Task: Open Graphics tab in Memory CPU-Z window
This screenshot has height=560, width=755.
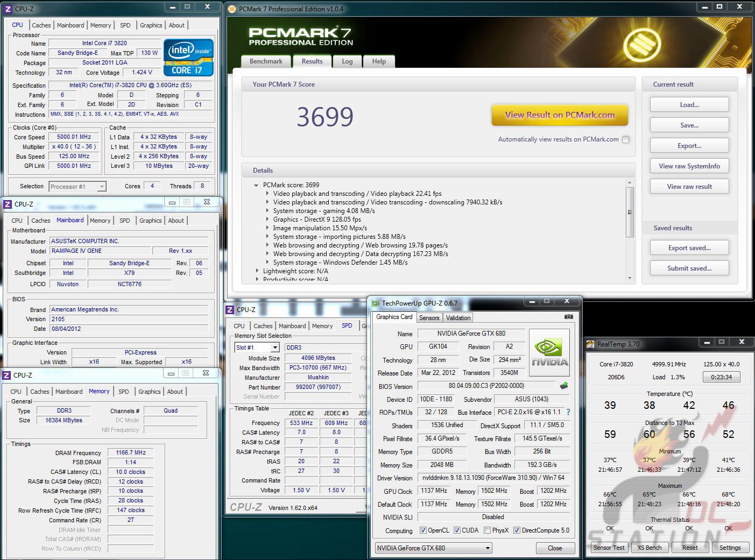Action: (x=150, y=392)
